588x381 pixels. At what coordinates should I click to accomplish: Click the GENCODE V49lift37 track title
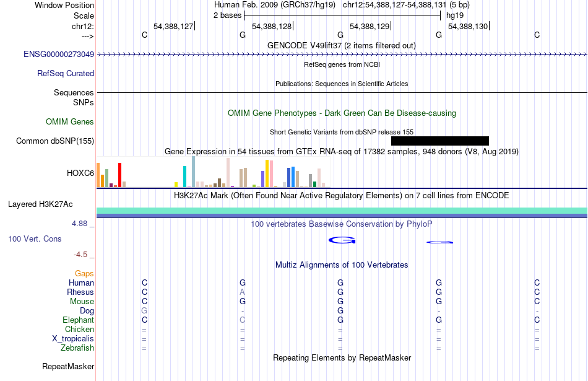(x=342, y=46)
